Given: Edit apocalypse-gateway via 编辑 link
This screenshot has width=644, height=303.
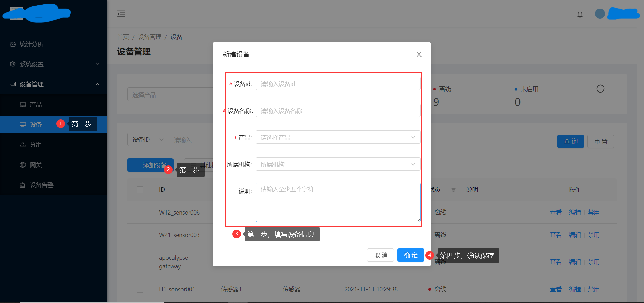Looking at the screenshot, I should 575,262.
